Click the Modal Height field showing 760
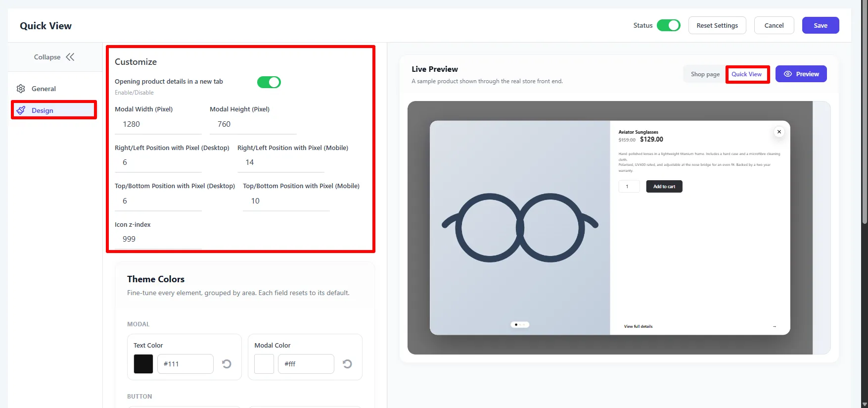 click(253, 124)
